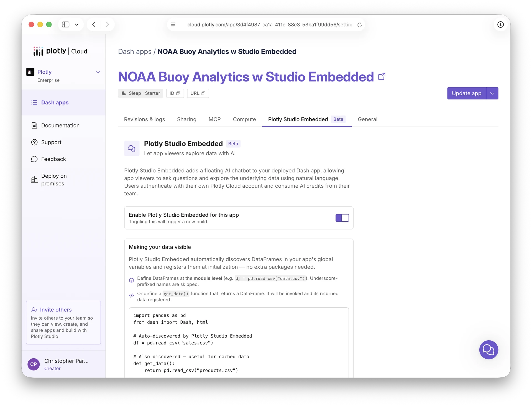Expand the browser sidebar options chevron
532x406 pixels.
(x=77, y=25)
